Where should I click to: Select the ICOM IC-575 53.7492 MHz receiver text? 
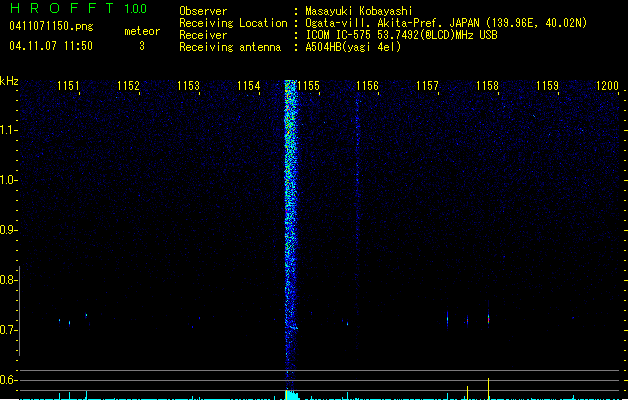tap(402, 35)
